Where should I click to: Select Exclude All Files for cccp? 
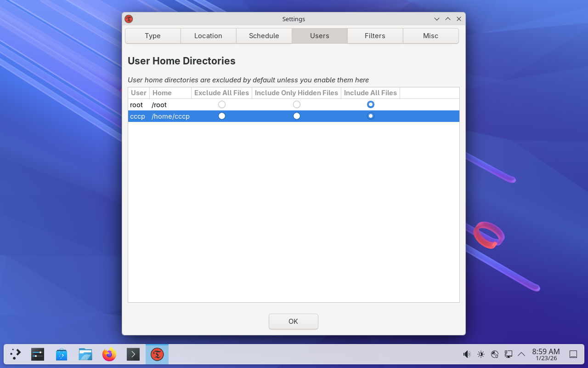[x=222, y=116]
